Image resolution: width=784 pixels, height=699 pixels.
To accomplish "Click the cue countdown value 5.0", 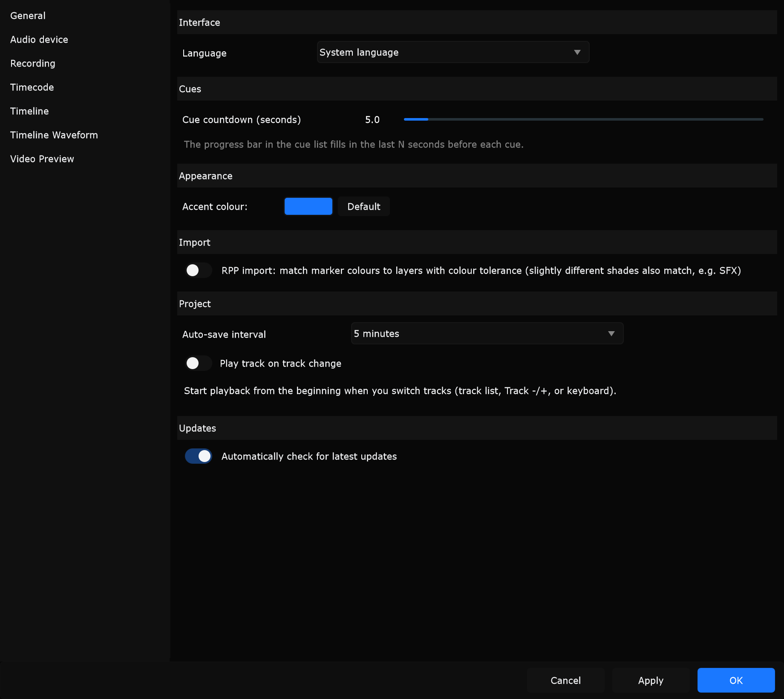I will (372, 120).
